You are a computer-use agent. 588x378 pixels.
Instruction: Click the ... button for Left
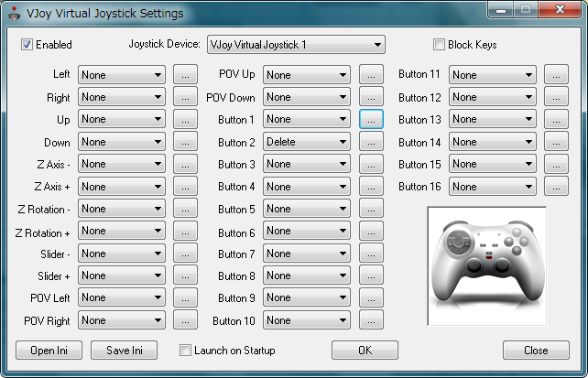(x=185, y=74)
